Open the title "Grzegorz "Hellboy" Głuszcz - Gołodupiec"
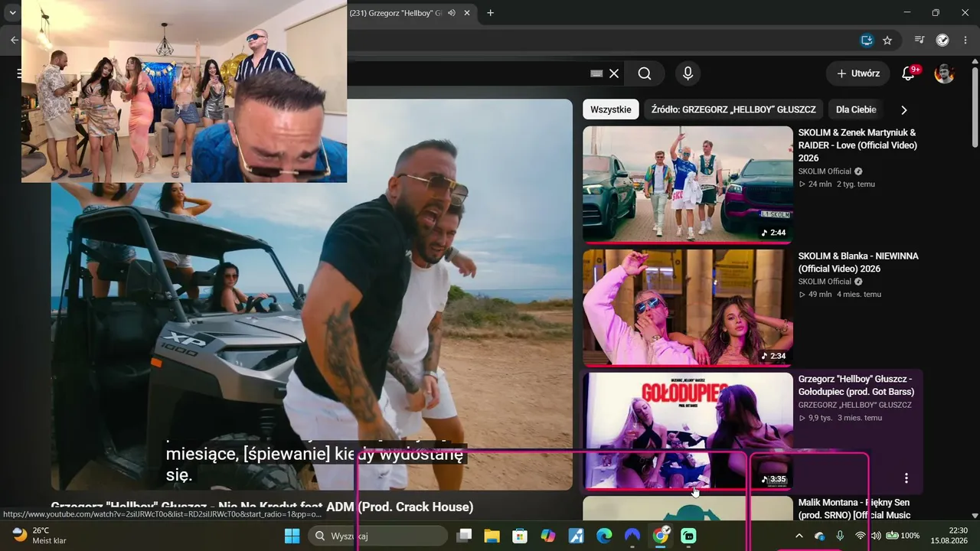This screenshot has width=980, height=551. [856, 386]
